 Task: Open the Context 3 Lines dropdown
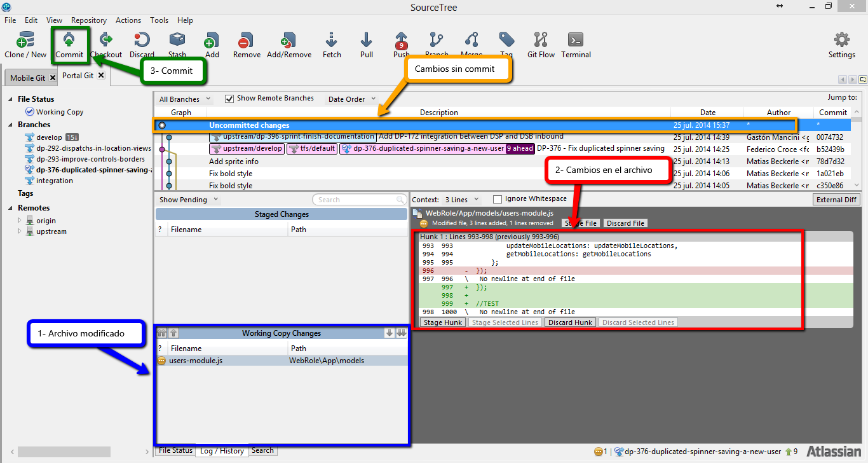click(461, 200)
